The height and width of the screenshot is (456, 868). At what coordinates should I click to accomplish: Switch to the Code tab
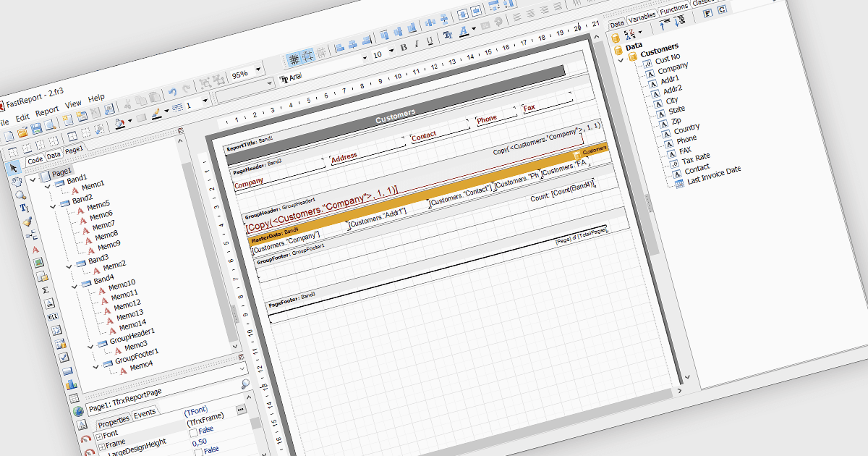(x=35, y=160)
